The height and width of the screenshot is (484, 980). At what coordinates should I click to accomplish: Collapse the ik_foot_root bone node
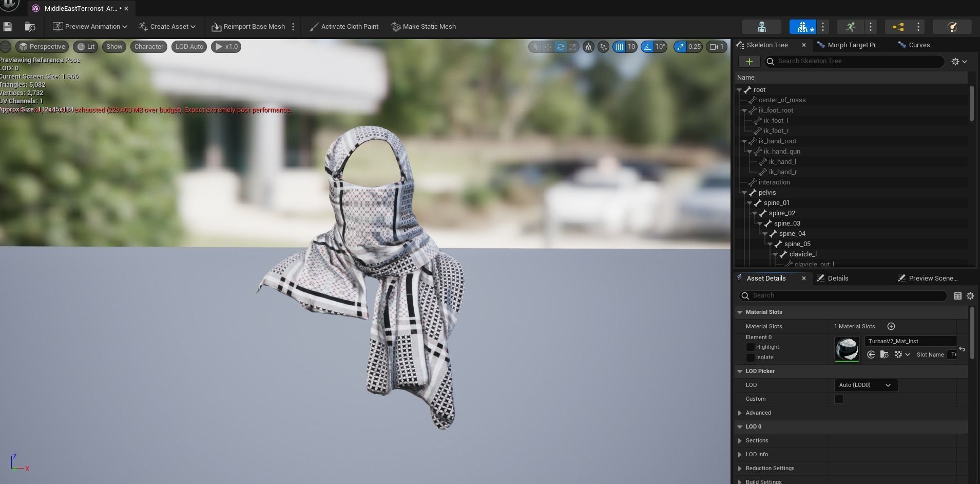744,110
